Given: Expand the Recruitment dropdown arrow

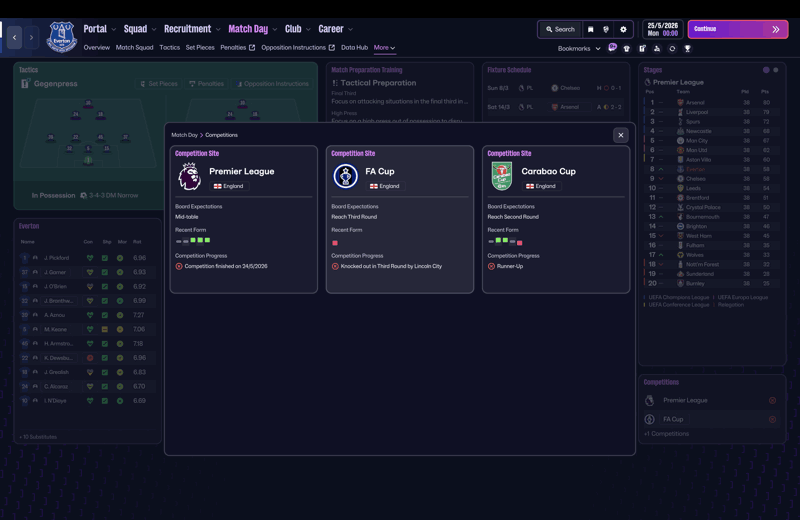Looking at the screenshot, I should [218, 30].
